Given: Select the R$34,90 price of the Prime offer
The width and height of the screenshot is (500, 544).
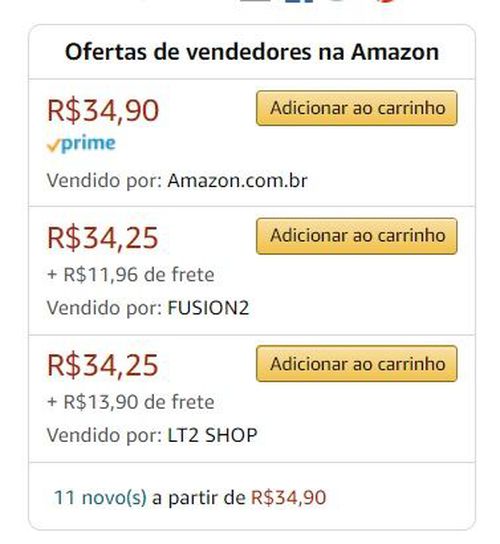Looking at the screenshot, I should coord(103,111).
